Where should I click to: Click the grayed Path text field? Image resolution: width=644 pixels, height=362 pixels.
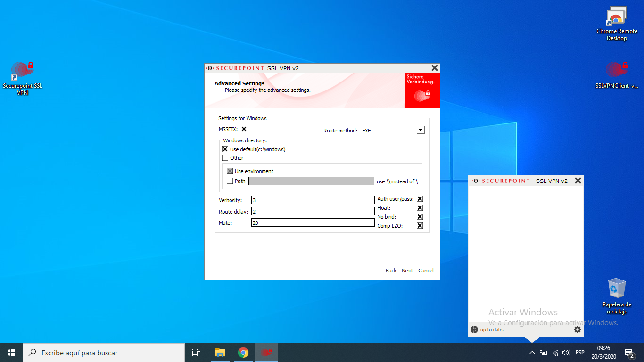pyautogui.click(x=311, y=181)
